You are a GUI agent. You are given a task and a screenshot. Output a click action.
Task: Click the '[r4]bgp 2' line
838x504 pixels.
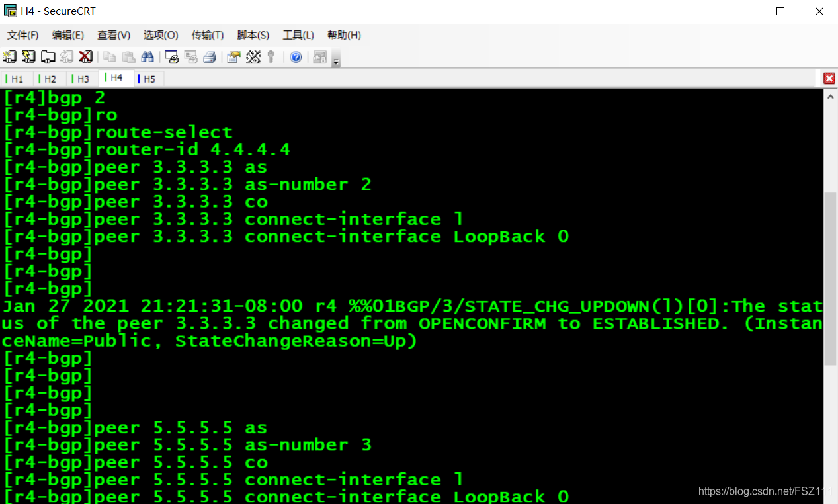tap(54, 98)
